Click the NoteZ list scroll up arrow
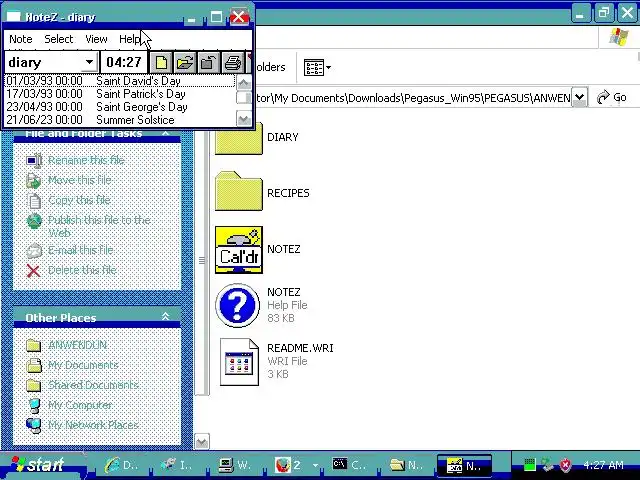Image resolution: width=640 pixels, height=480 pixels. click(244, 83)
